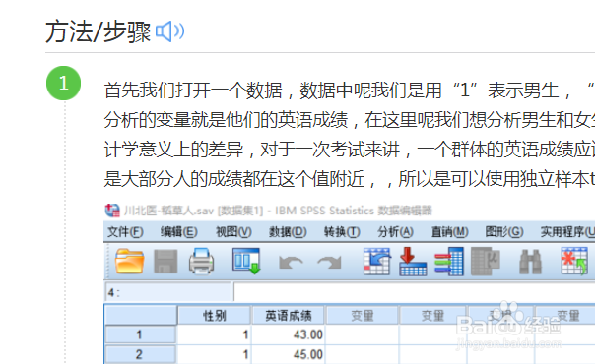
Task: Play the audio speaker icon beside 方法/步骤
Action: point(170,31)
